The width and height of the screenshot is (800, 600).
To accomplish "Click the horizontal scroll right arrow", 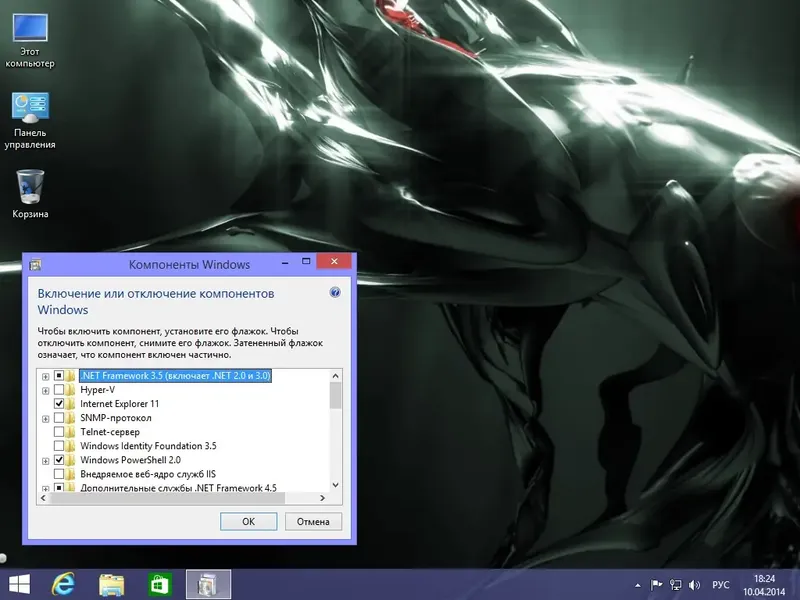I will (322, 498).
